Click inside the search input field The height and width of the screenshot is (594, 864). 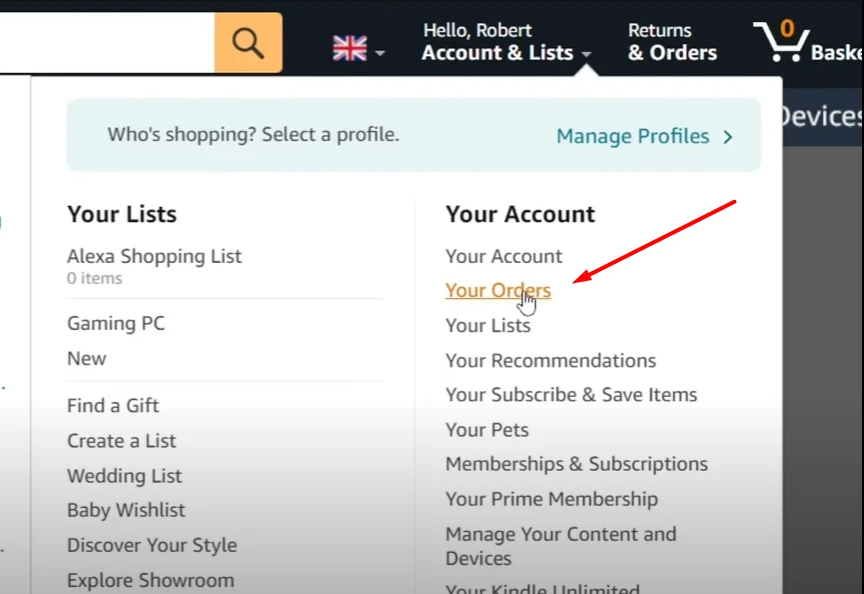click(x=107, y=43)
